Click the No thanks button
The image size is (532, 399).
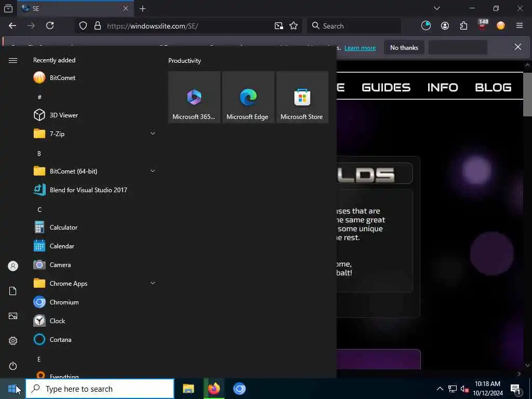coord(404,47)
